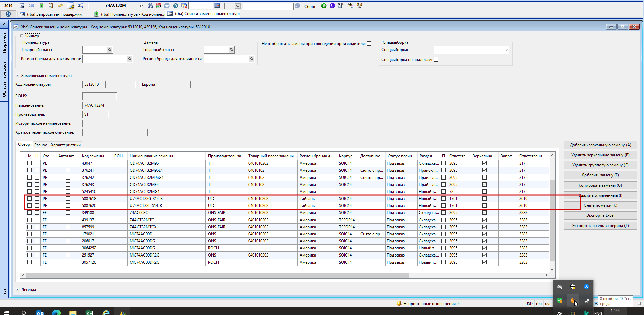Screen dimensions: 644x315
Task: Click 'Экспорт в Excel' button
Action: (600, 215)
